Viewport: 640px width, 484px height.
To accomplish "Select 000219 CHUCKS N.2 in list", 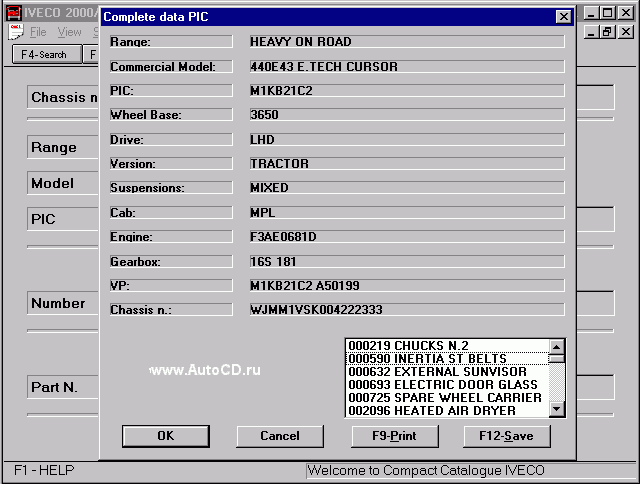I will (448, 346).
